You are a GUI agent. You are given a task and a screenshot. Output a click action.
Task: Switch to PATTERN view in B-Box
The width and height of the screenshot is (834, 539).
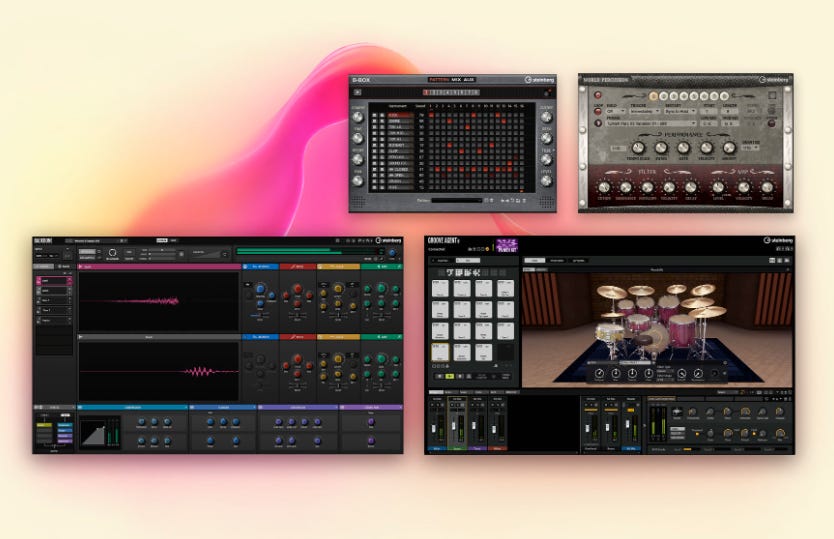click(x=439, y=80)
